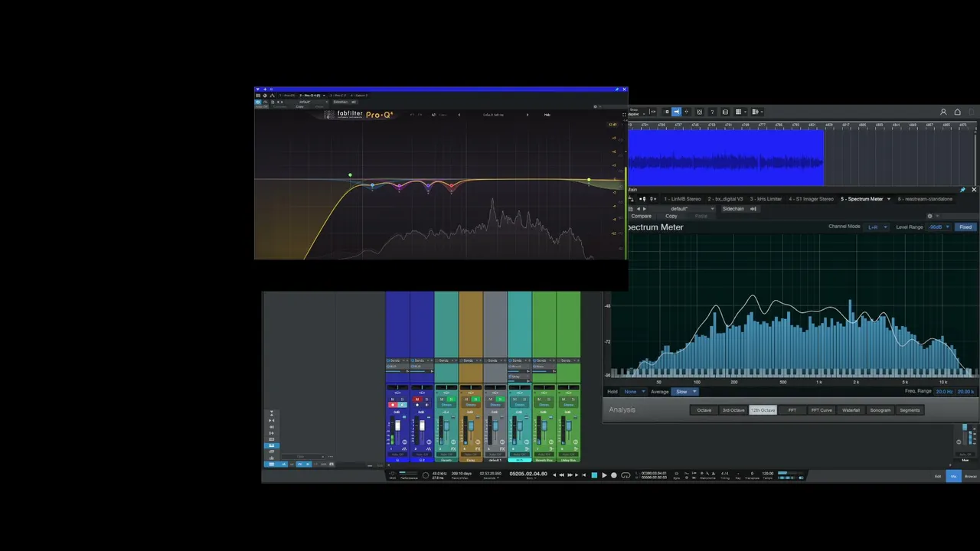The width and height of the screenshot is (980, 551).
Task: Open the Average Slow dropdown
Action: (685, 392)
